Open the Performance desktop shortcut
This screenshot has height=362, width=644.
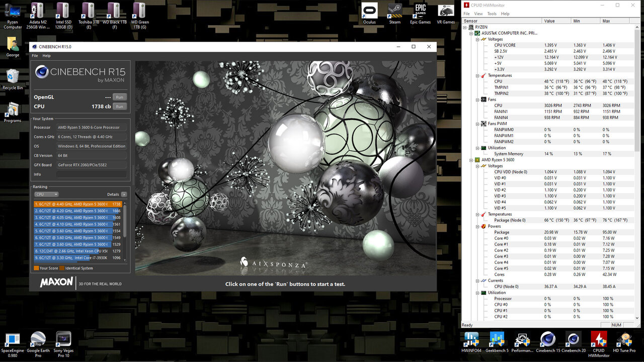coord(522,342)
